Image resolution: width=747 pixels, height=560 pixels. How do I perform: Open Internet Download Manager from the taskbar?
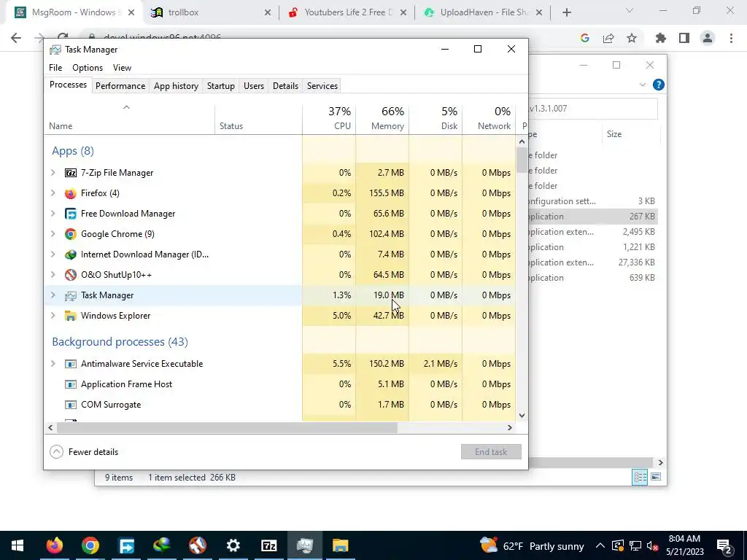point(162,545)
